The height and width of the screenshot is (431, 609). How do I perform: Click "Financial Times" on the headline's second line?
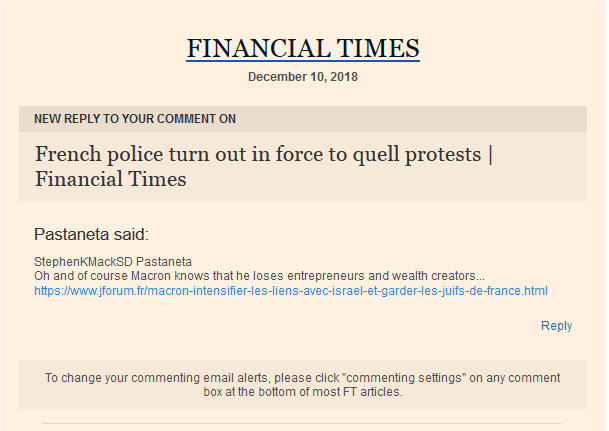point(110,181)
